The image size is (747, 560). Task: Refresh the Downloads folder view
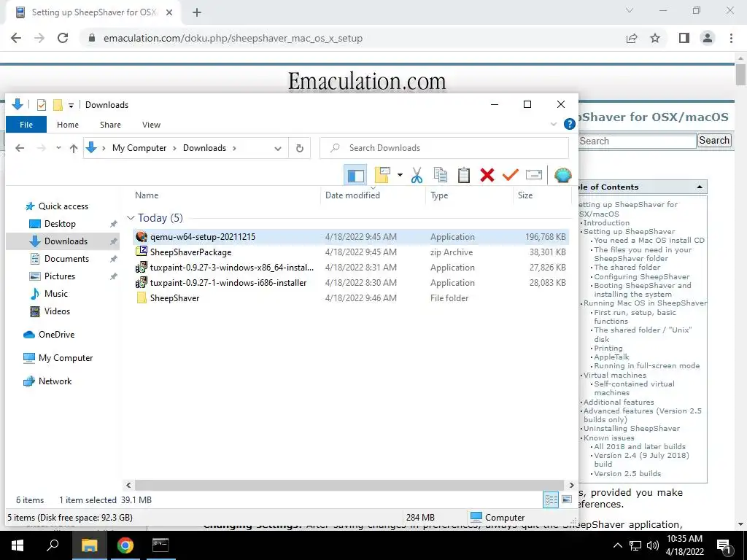point(300,148)
